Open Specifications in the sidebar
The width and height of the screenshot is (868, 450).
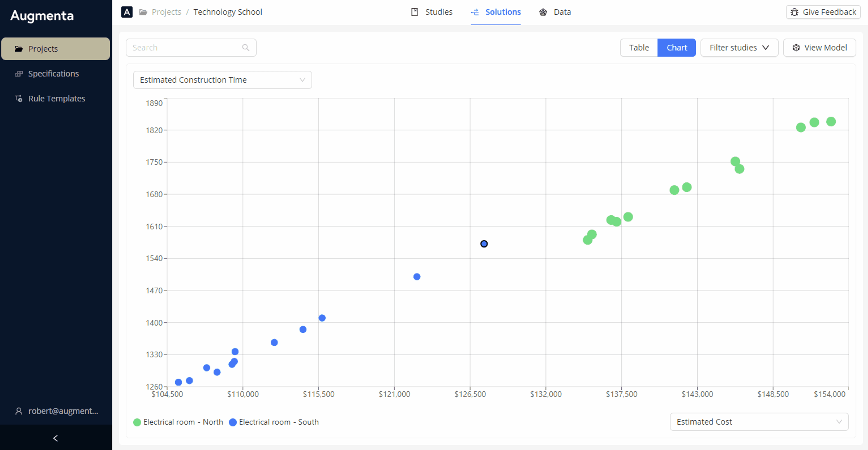(53, 74)
